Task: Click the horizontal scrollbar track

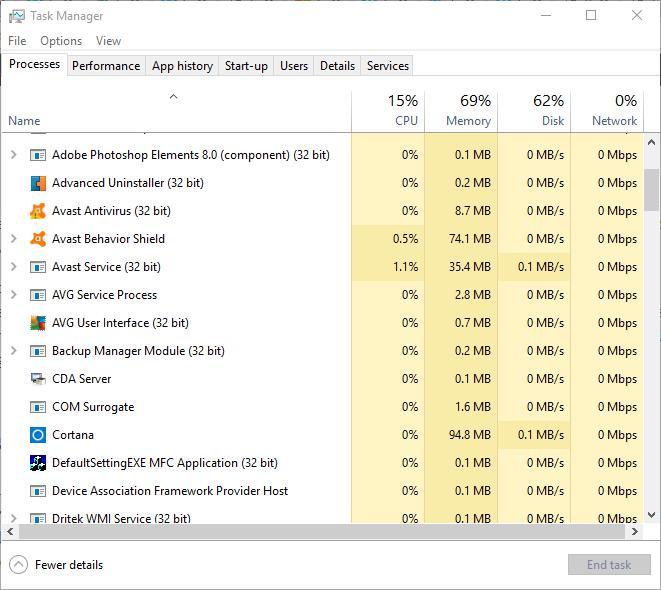Action: pos(322,531)
